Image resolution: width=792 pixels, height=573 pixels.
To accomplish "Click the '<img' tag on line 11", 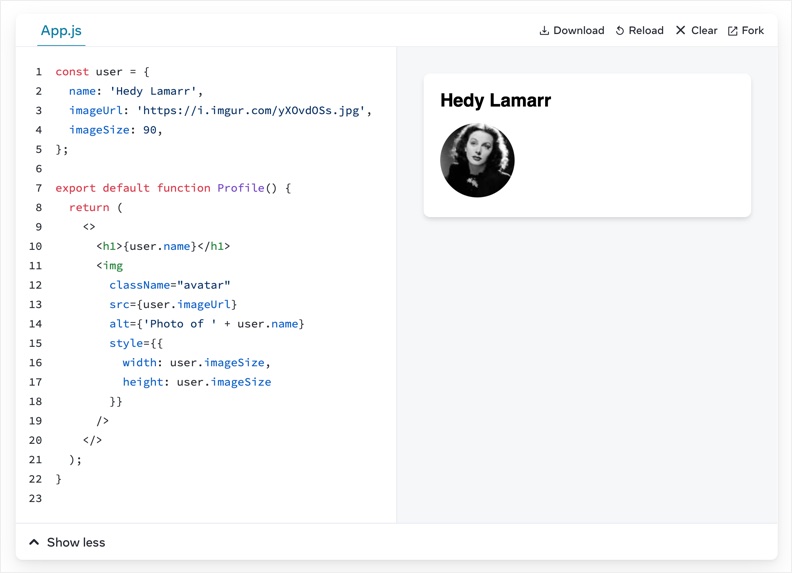I will [110, 266].
